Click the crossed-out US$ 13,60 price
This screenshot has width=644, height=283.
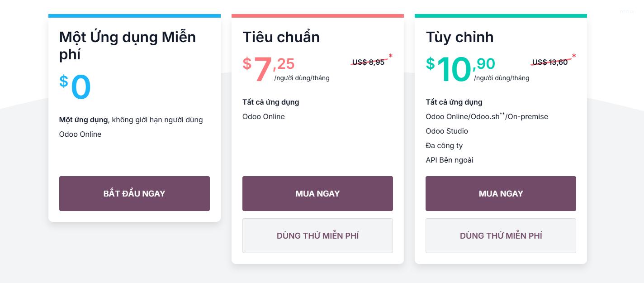pyautogui.click(x=551, y=62)
